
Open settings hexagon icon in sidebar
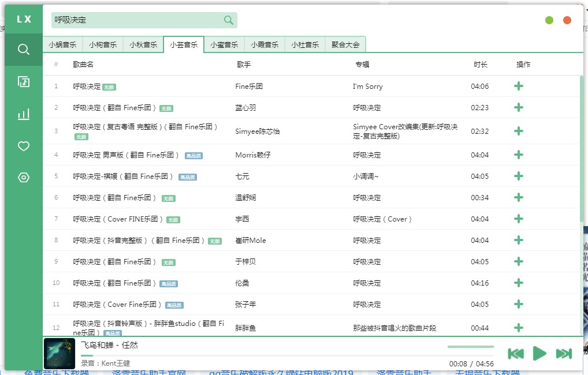point(23,178)
